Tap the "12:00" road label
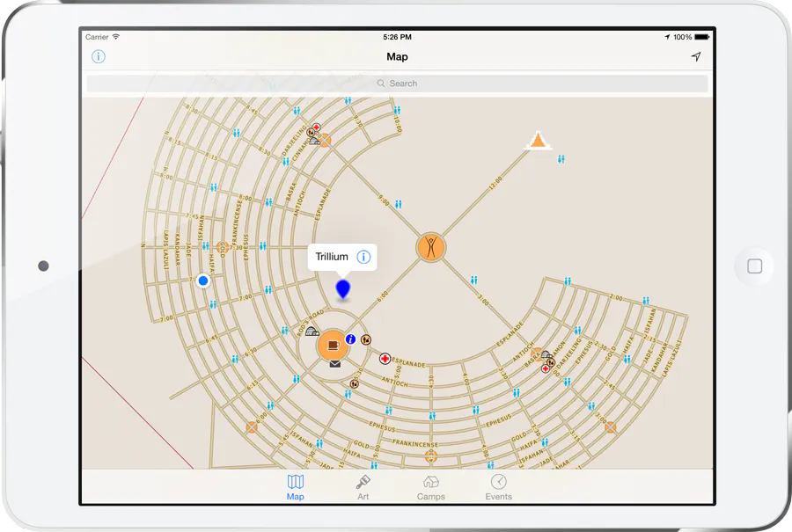Image resolution: width=792 pixels, height=532 pixels. 495,183
